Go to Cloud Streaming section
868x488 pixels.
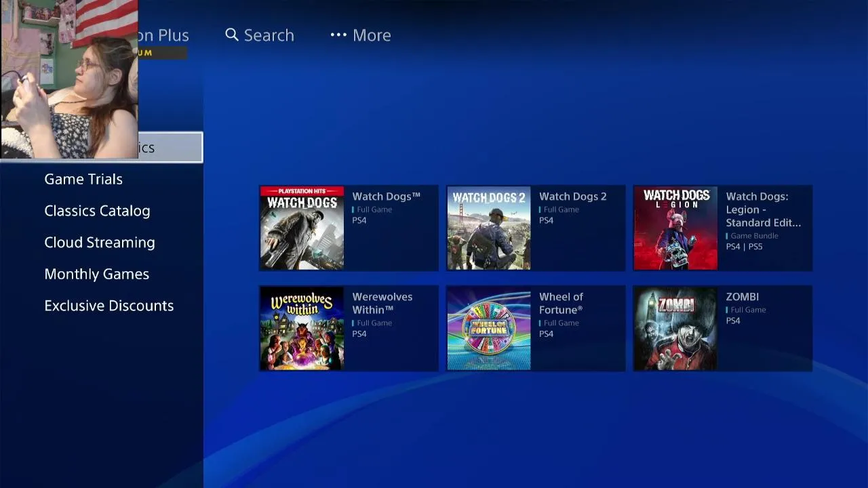[x=100, y=243]
